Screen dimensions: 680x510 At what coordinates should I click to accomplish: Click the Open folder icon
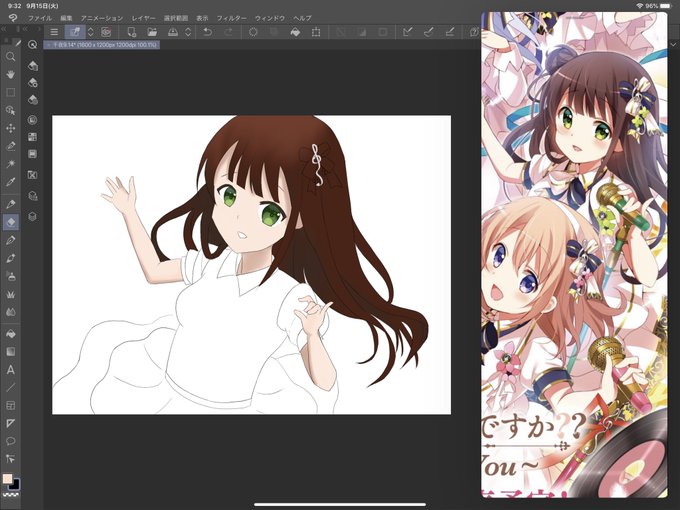tap(152, 32)
